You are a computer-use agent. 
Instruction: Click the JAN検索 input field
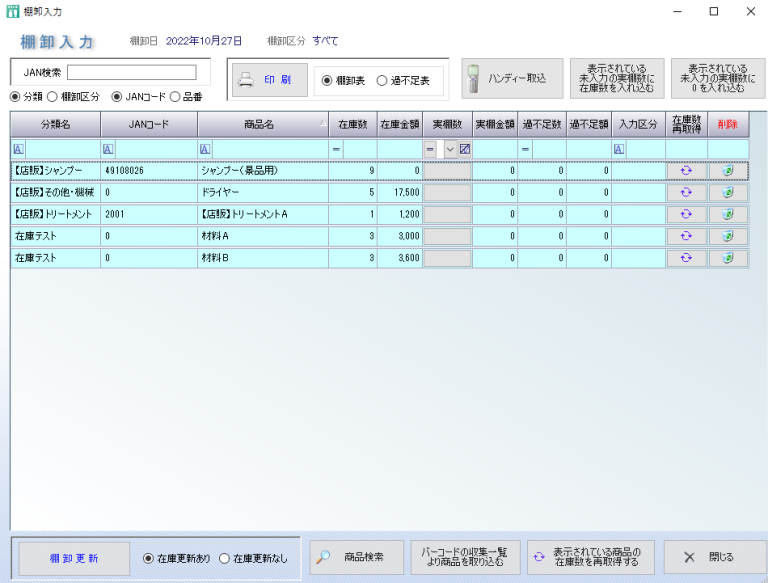point(132,73)
